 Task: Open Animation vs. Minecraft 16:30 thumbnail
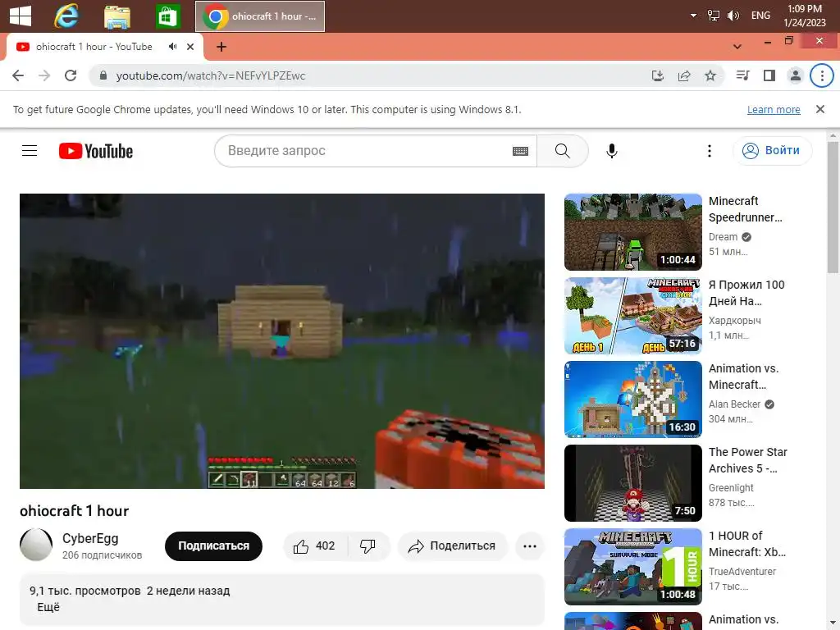[632, 399]
